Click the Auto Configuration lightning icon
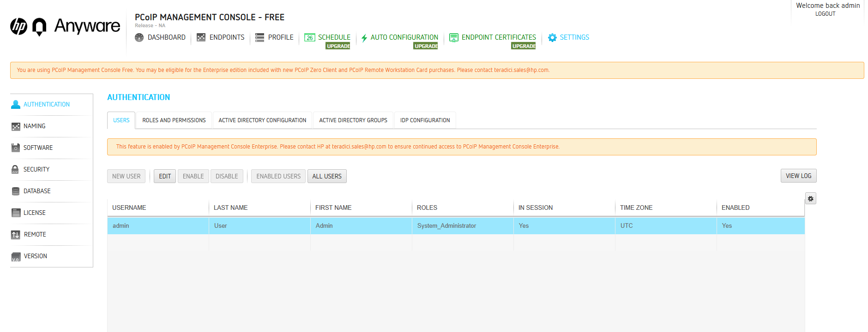Viewport: 868px width, 332px height. tap(364, 38)
